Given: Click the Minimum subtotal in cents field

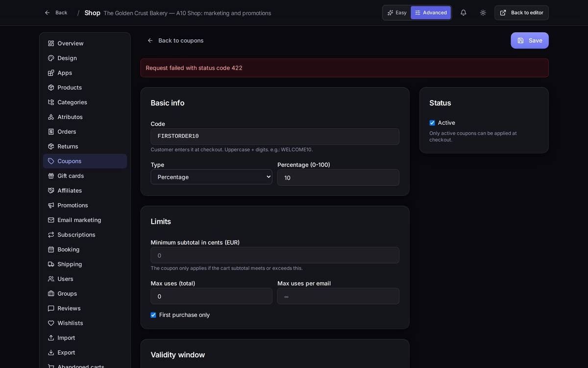Looking at the screenshot, I should (275, 255).
